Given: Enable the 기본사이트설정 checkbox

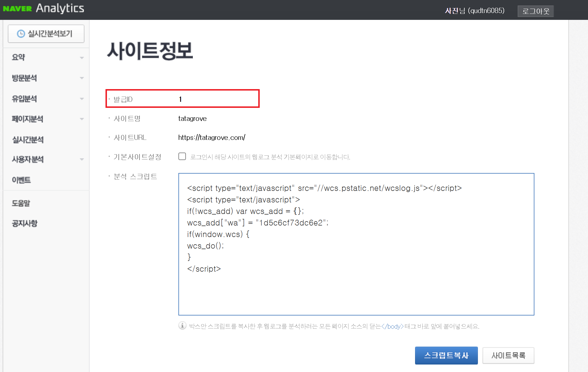Looking at the screenshot, I should pyautogui.click(x=182, y=156).
